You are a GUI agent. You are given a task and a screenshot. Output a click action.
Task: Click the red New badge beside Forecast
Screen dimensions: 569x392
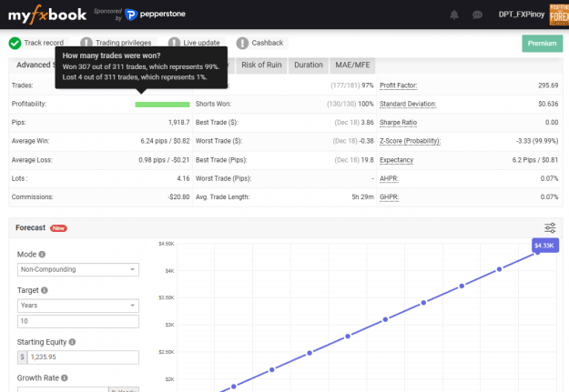58,228
